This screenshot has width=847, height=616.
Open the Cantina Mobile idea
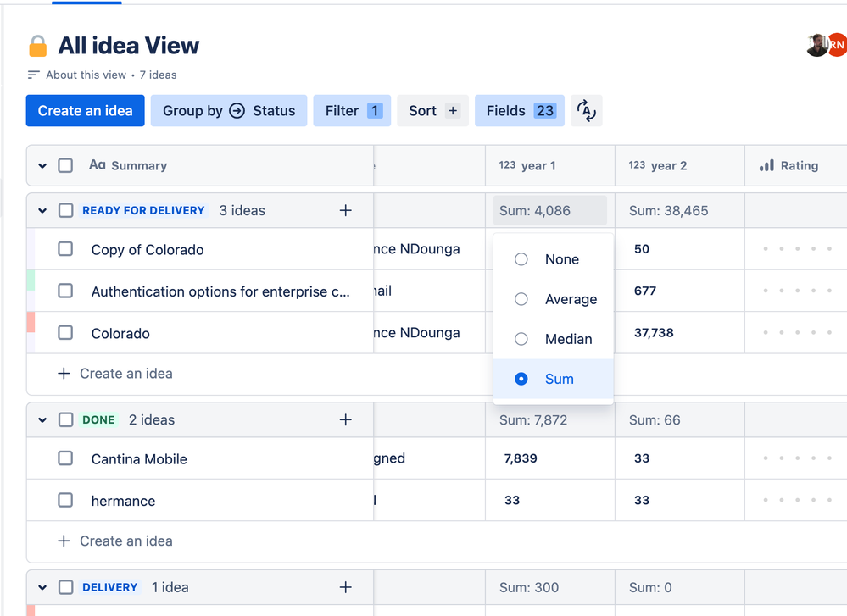coord(139,459)
